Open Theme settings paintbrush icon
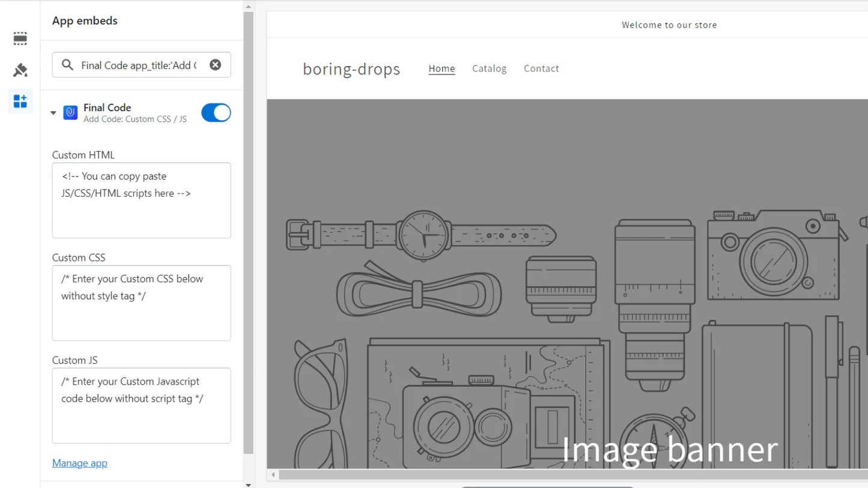Viewport: 868px width, 488px height. [20, 70]
